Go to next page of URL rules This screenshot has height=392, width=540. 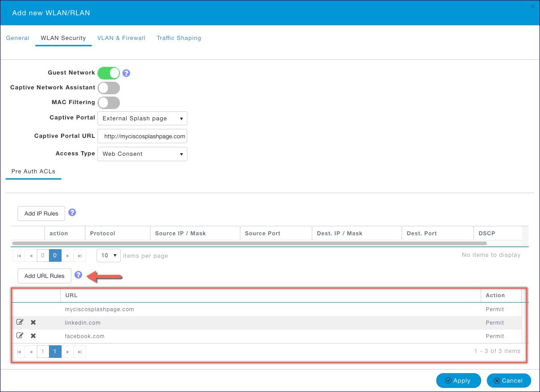click(x=67, y=352)
